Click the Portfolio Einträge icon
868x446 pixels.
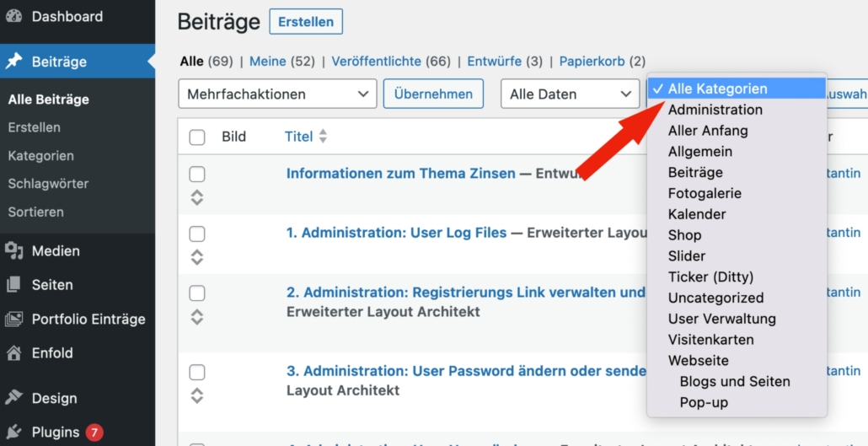coord(13,319)
